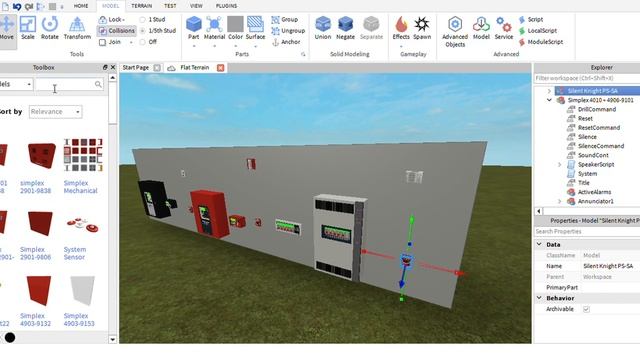Enable the Join checkbox
Screen dimensions: 640x360
pos(102,42)
